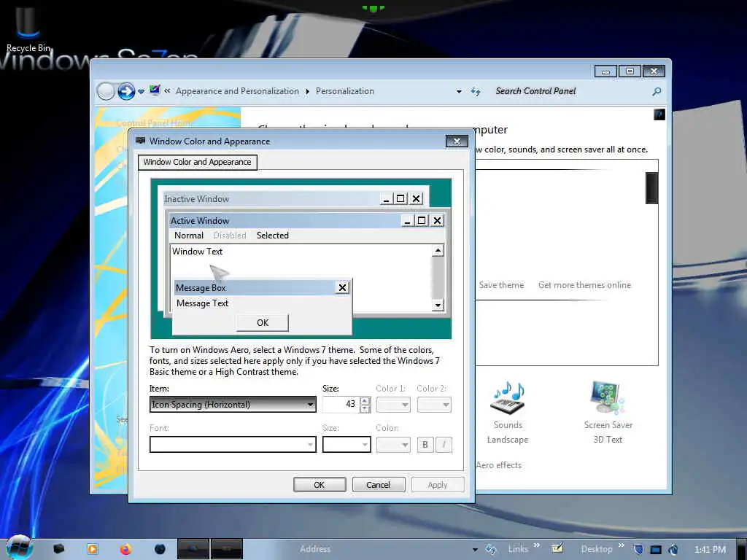
Task: Switch to the second running taskbar window
Action: pyautogui.click(x=227, y=549)
